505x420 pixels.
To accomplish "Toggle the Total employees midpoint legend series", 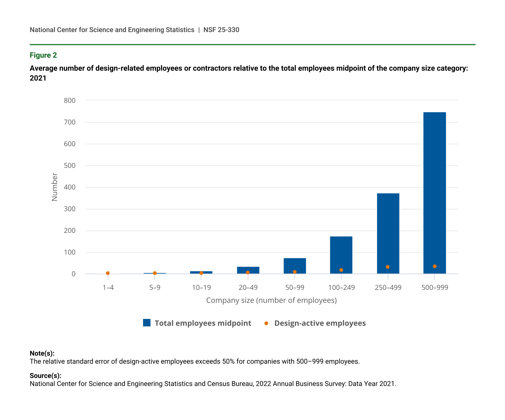I will (203, 323).
